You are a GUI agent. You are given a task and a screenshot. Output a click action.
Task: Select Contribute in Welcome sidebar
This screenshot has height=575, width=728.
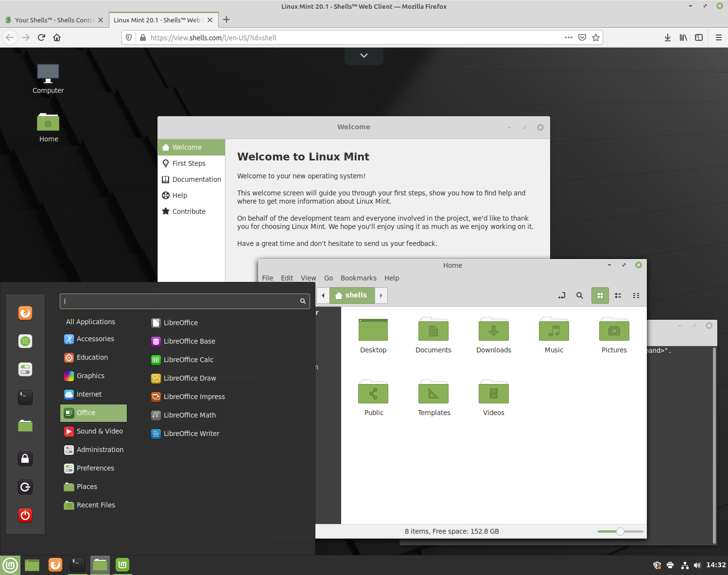tap(191, 211)
